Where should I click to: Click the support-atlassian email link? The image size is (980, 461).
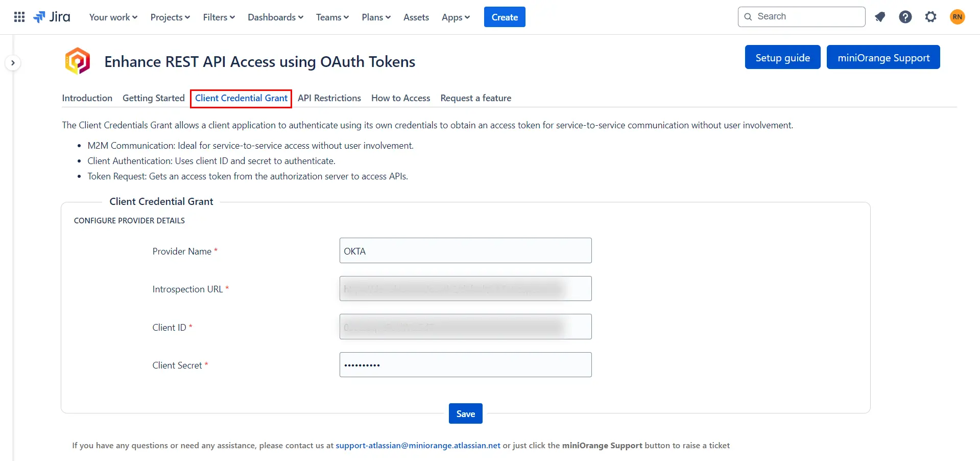418,445
